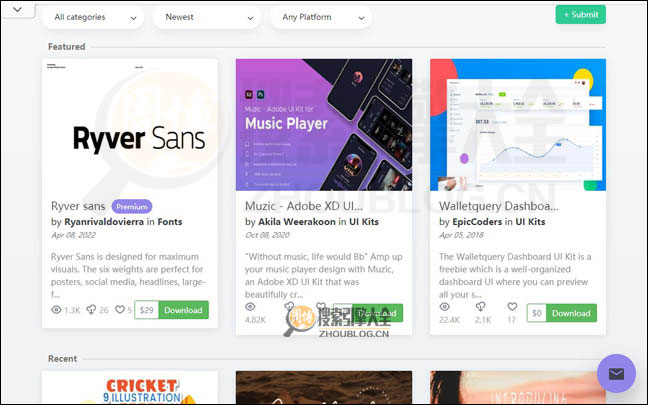Open the Ryver sans title link

tap(78, 206)
